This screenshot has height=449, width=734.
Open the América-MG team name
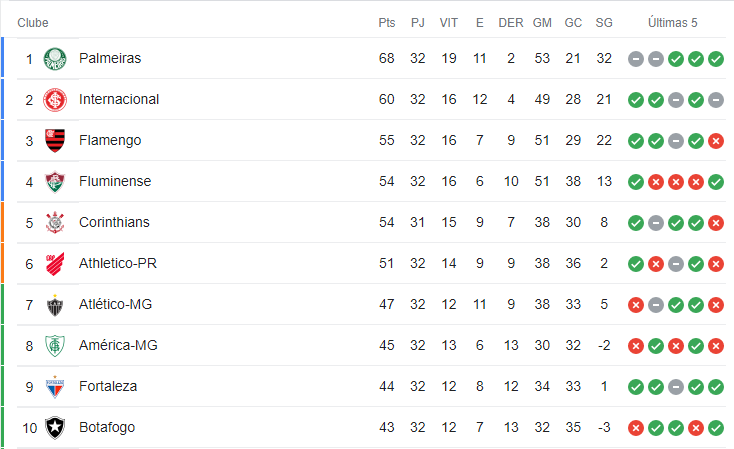coord(118,346)
